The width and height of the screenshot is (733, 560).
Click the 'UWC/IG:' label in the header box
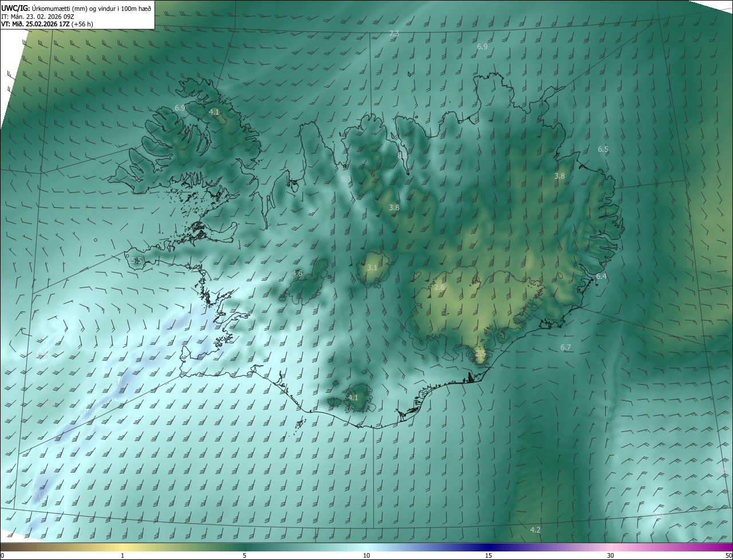[x=16, y=8]
